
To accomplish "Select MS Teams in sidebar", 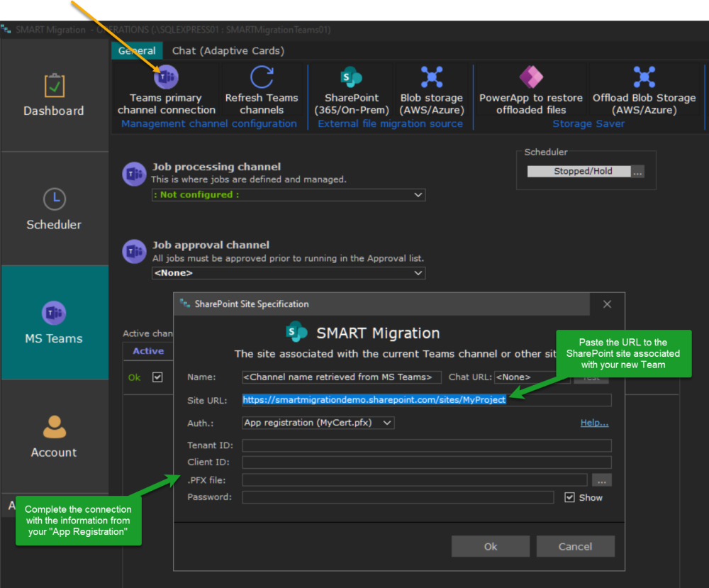I will pyautogui.click(x=55, y=323).
